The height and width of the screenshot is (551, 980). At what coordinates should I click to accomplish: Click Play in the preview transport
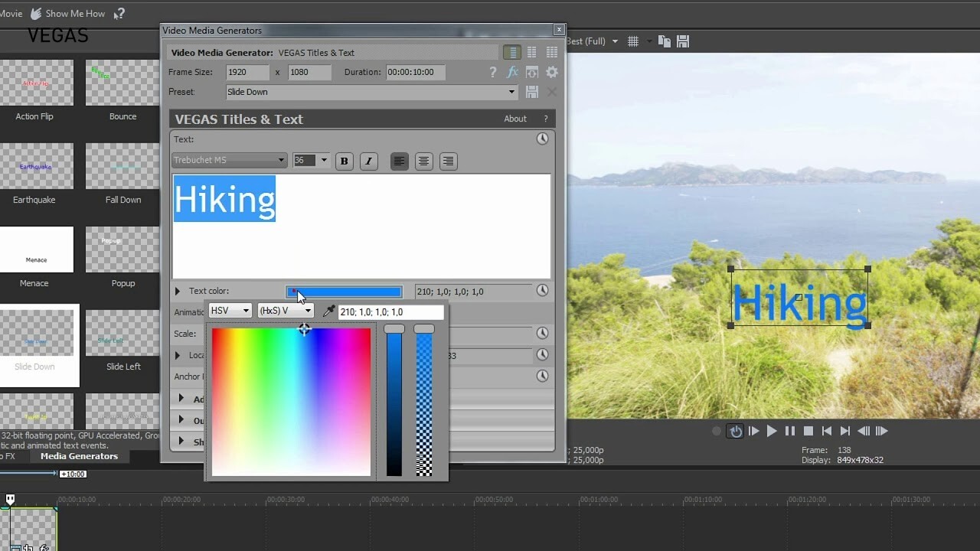tap(772, 431)
